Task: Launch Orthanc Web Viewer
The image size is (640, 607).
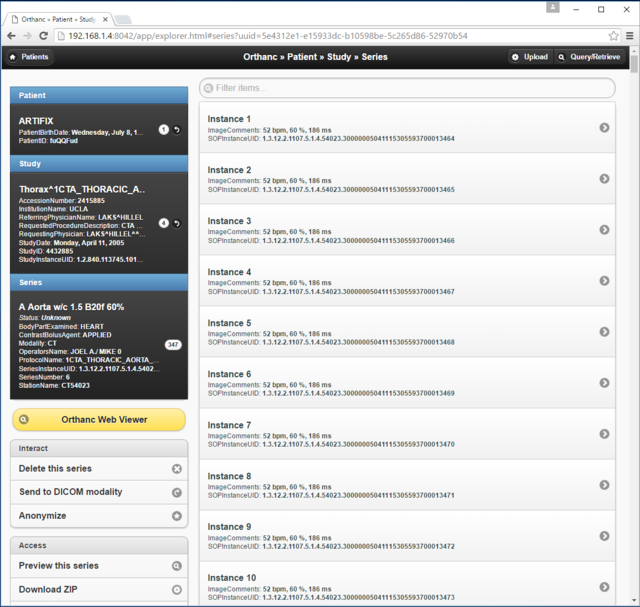Action: coord(98,420)
